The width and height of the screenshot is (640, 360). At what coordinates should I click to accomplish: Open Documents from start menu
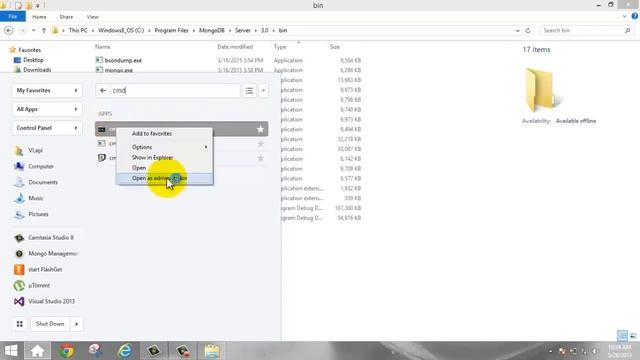tap(36, 182)
